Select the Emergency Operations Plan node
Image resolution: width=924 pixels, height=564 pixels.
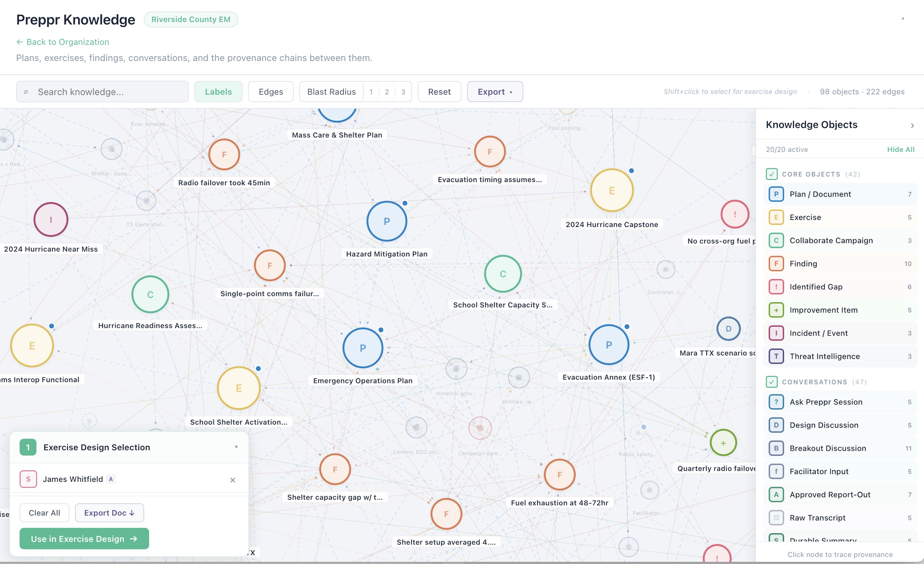point(363,348)
